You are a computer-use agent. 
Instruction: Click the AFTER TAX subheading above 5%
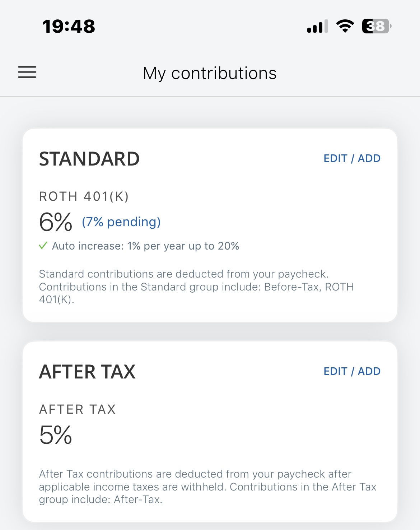pos(77,409)
